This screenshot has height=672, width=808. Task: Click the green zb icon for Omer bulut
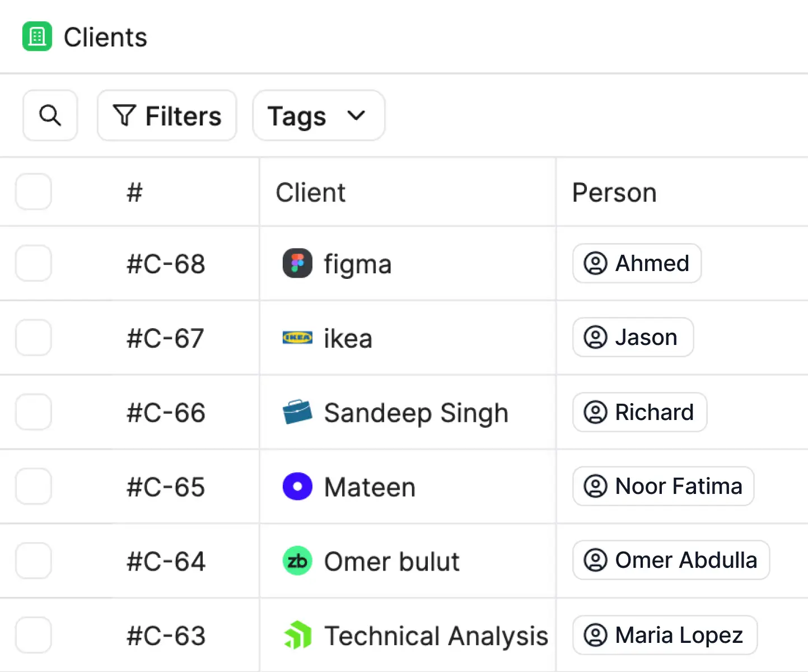[x=297, y=561]
